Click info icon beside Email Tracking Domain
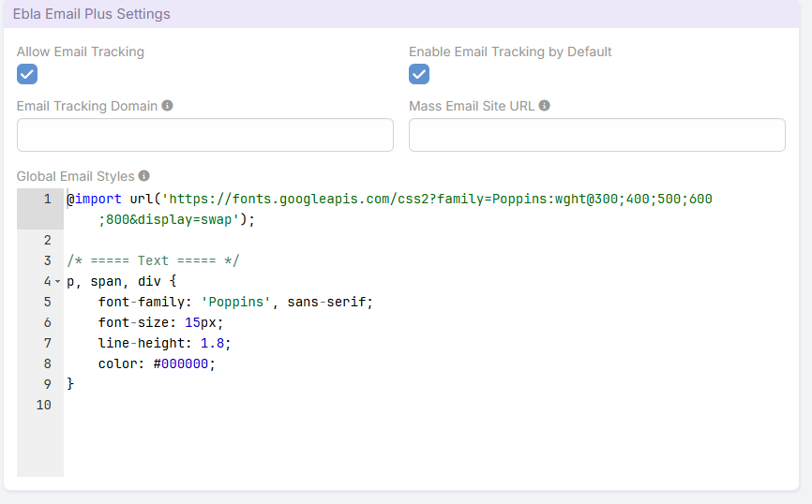Screen dimensions: 812x504 point(168,106)
